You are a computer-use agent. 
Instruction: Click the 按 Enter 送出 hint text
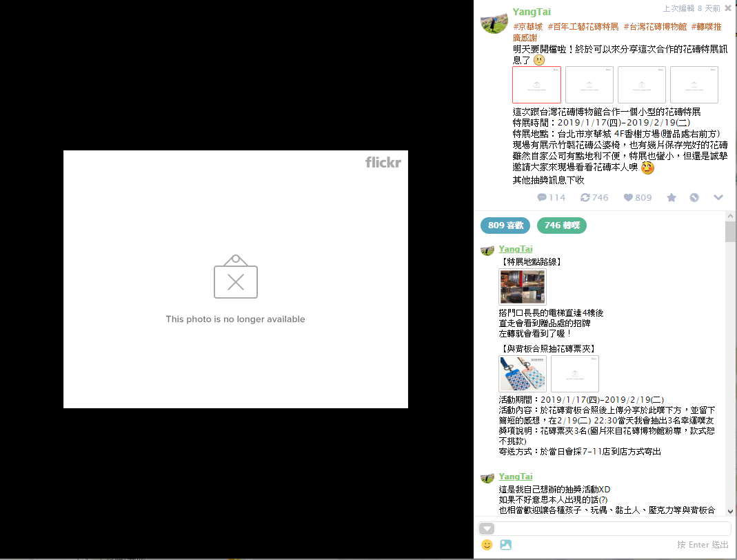tap(703, 545)
